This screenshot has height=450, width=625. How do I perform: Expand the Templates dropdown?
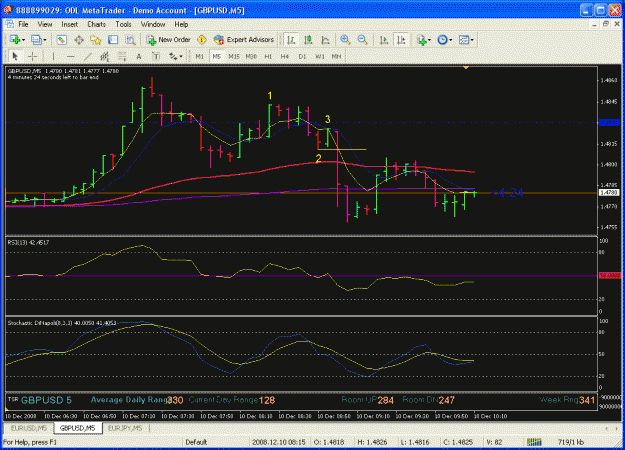pos(472,40)
